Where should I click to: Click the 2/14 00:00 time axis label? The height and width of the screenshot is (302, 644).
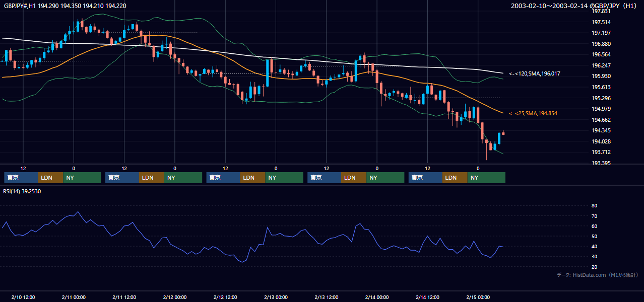tap(377, 297)
